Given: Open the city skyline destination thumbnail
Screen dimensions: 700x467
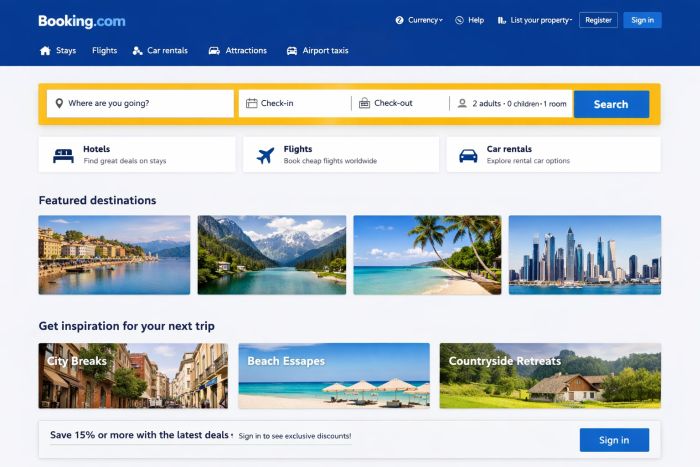Looking at the screenshot, I should pyautogui.click(x=585, y=255).
